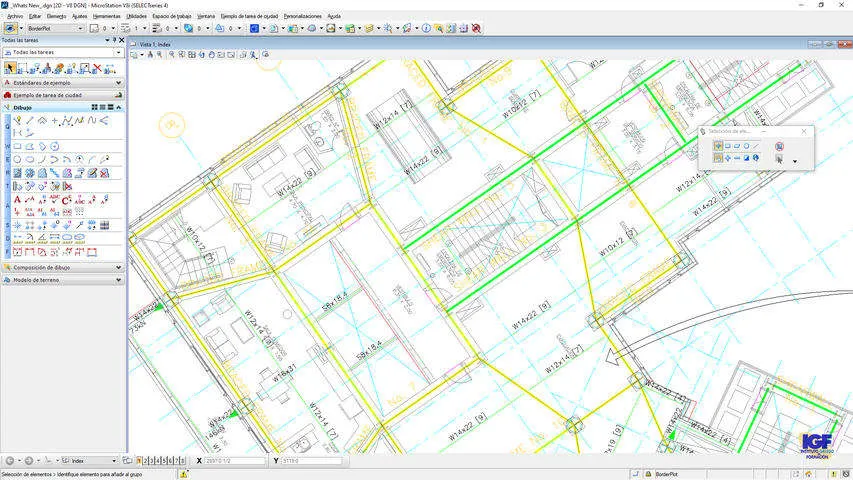
Task: Toggle view 2 button in view group bar
Action: [146, 460]
